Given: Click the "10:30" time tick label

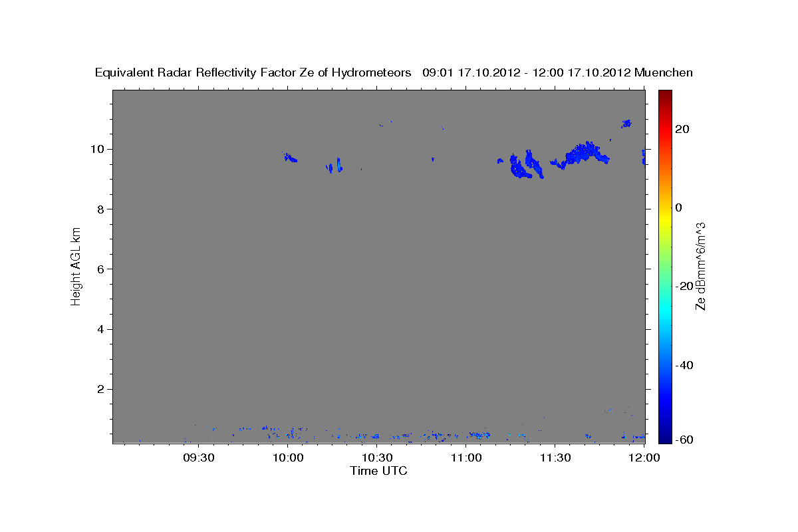Looking at the screenshot, I should coord(377,458).
